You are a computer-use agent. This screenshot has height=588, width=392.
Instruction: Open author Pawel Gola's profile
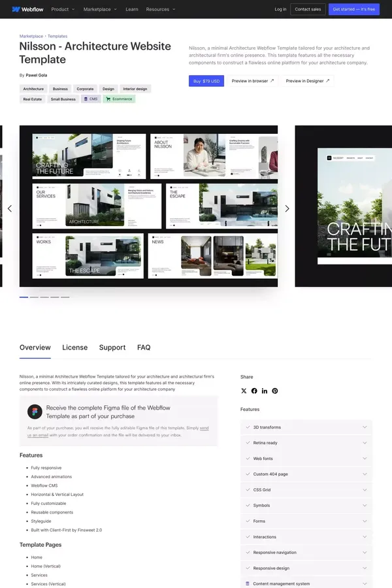[37, 75]
